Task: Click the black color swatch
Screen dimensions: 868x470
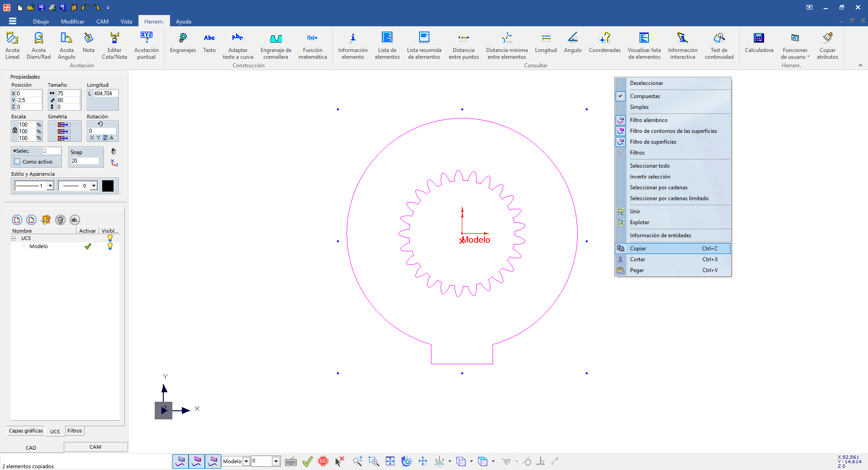Action: [x=108, y=186]
